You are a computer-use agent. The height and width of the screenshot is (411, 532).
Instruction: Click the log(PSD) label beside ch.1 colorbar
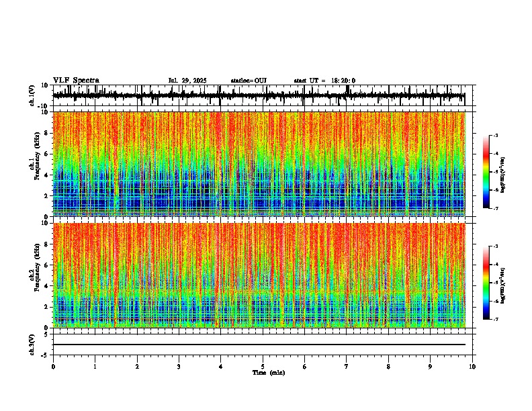pyautogui.click(x=503, y=175)
